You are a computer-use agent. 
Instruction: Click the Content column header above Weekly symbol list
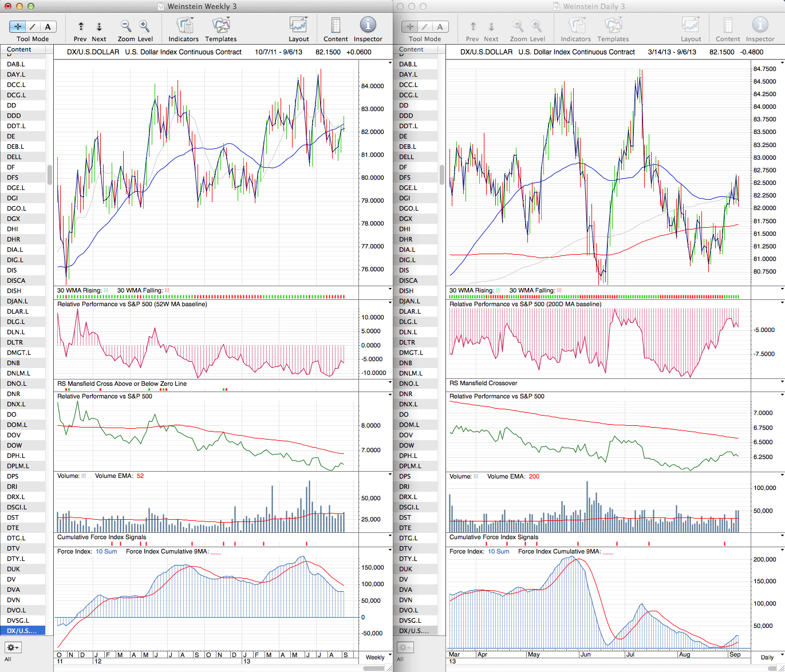click(x=19, y=50)
